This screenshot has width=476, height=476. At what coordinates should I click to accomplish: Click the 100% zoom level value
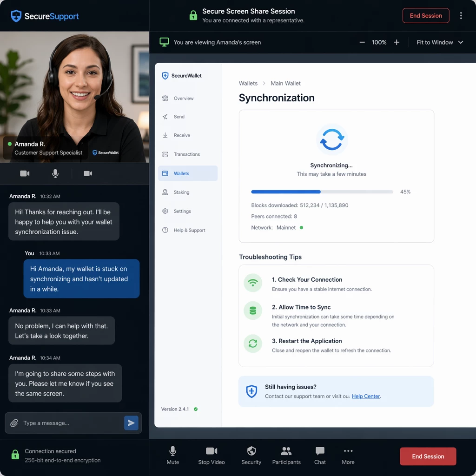click(379, 42)
